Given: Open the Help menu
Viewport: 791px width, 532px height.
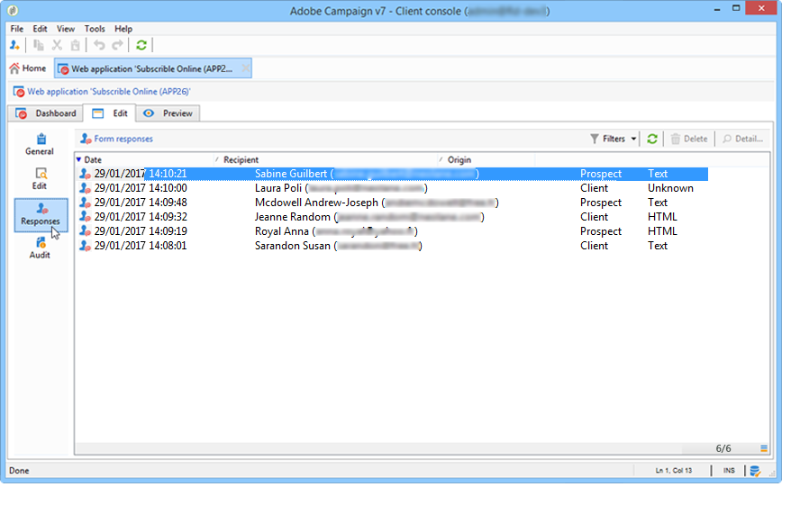Looking at the screenshot, I should 123,29.
